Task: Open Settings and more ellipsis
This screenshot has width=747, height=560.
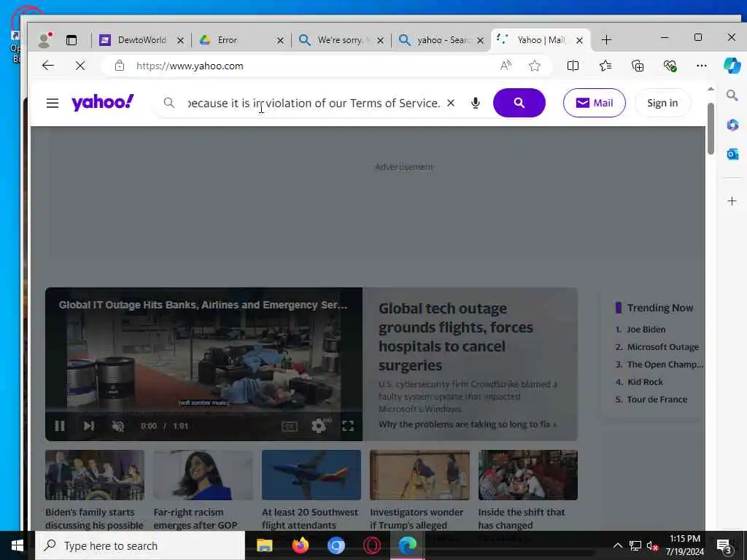Action: click(702, 66)
